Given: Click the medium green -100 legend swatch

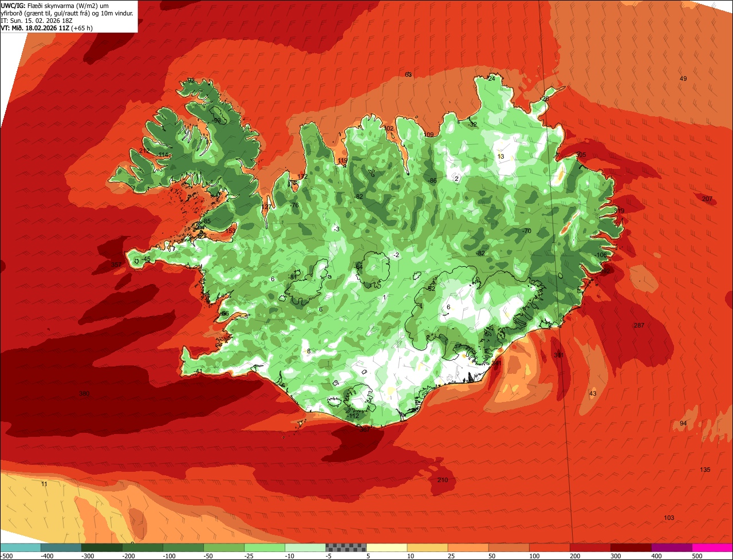Looking at the screenshot, I should point(183,547).
